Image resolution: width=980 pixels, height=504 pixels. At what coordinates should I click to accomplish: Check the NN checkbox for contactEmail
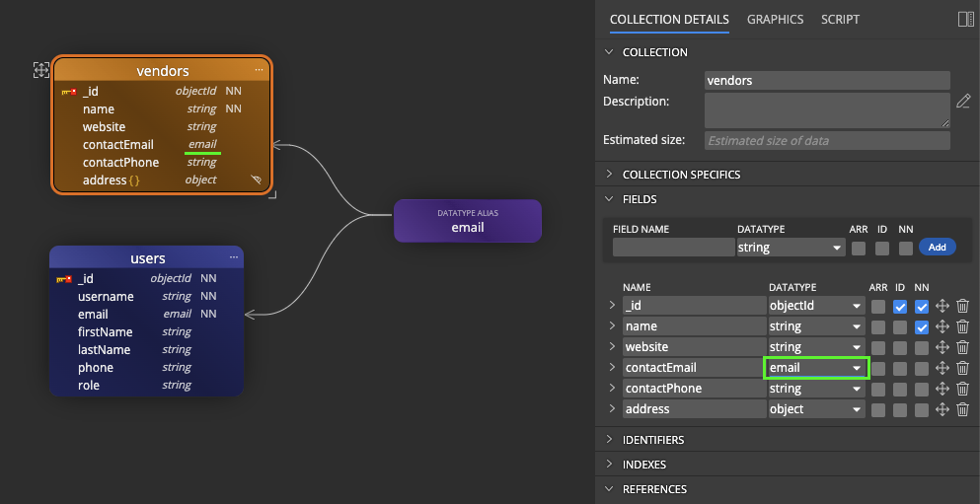(x=922, y=368)
